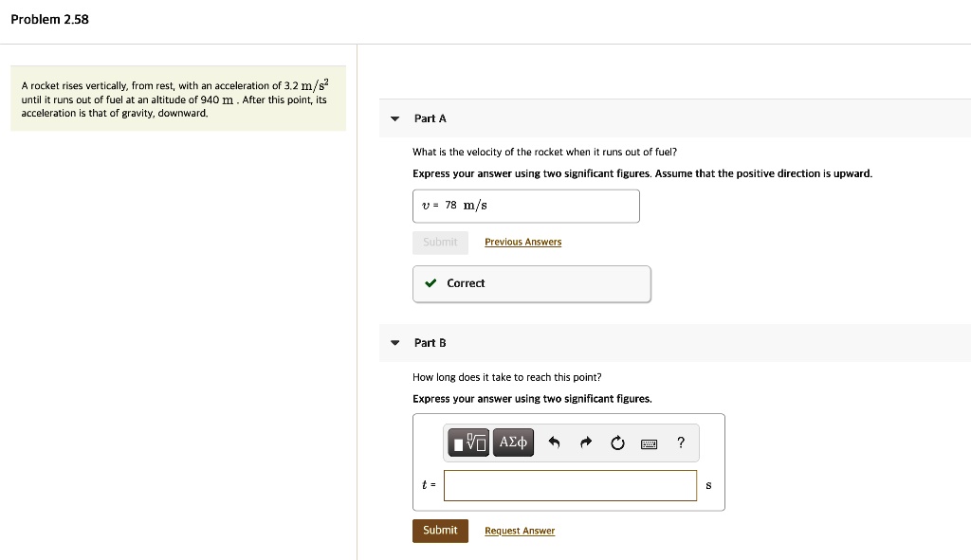Click the seconds unit label 's'
Screen dimensions: 971x560
[x=708, y=485]
